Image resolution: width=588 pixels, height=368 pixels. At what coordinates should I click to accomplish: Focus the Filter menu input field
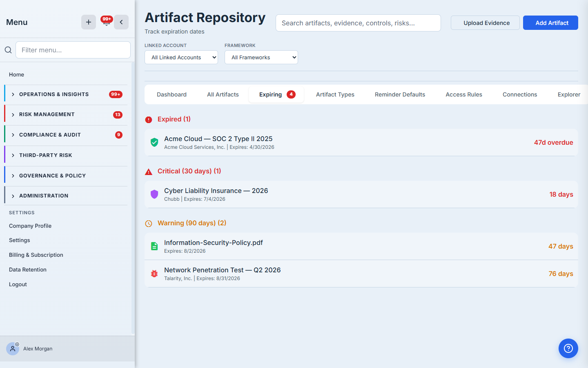click(73, 50)
